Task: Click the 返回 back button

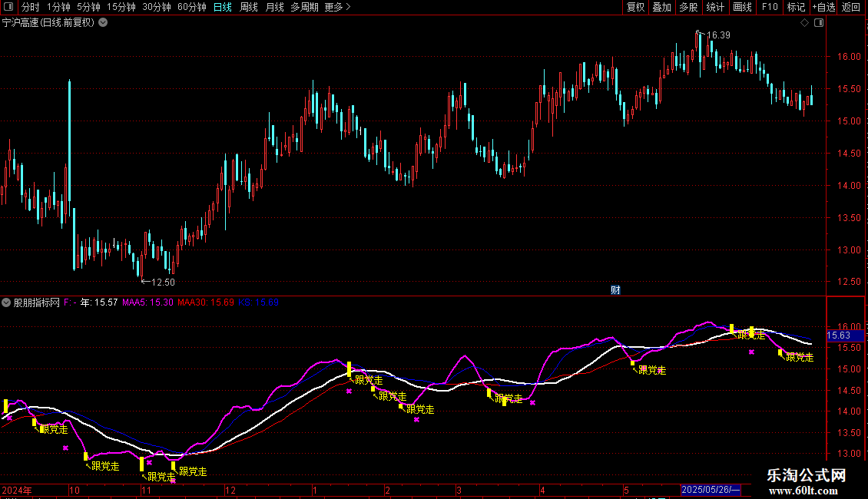Action: (851, 7)
